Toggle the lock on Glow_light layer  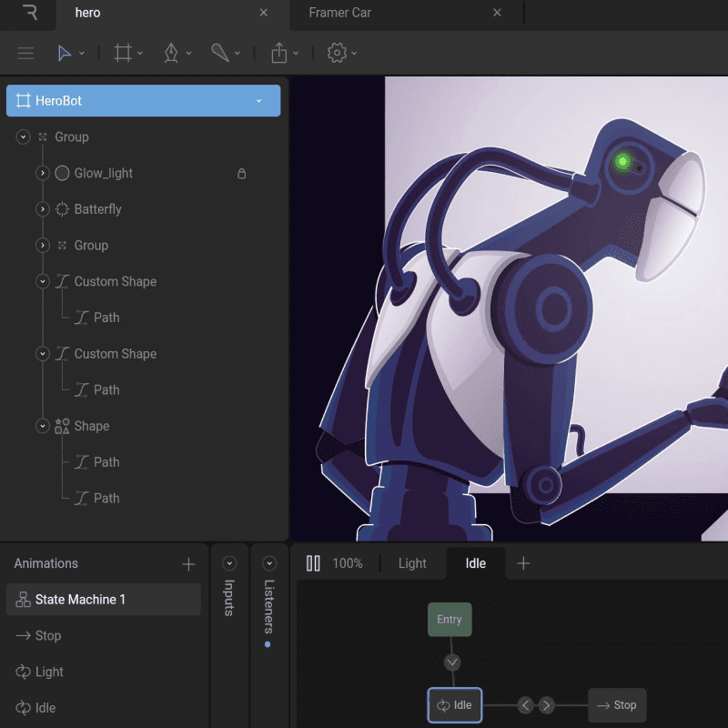point(241,174)
